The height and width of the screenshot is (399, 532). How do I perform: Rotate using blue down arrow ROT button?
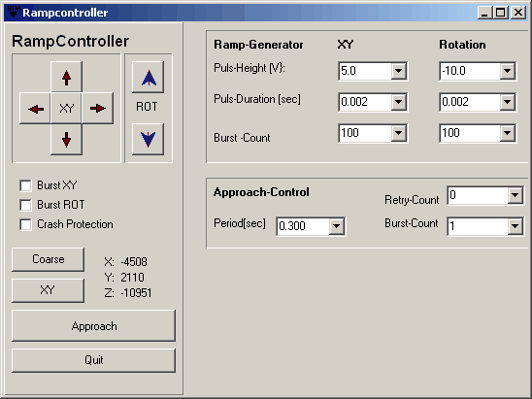(149, 140)
